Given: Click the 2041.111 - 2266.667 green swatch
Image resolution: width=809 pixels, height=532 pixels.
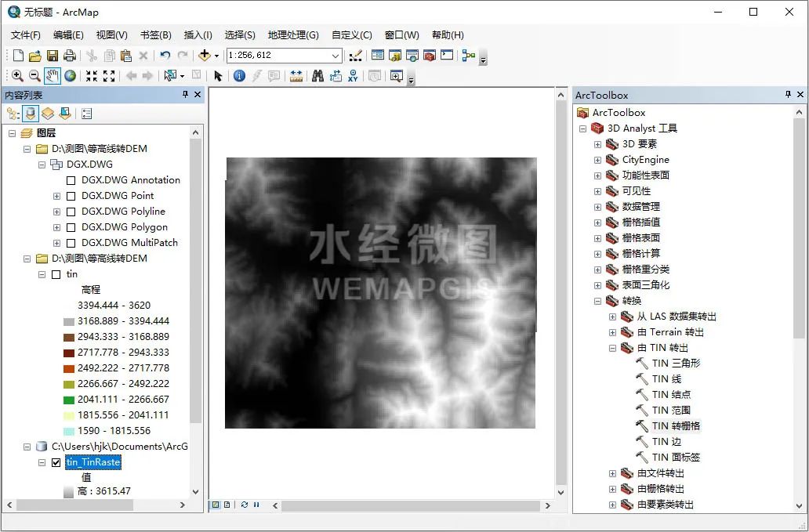Looking at the screenshot, I should (69, 400).
